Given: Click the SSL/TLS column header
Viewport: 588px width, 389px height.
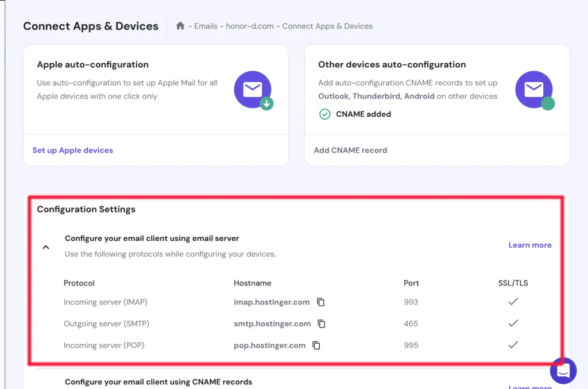Looking at the screenshot, I should tap(513, 283).
